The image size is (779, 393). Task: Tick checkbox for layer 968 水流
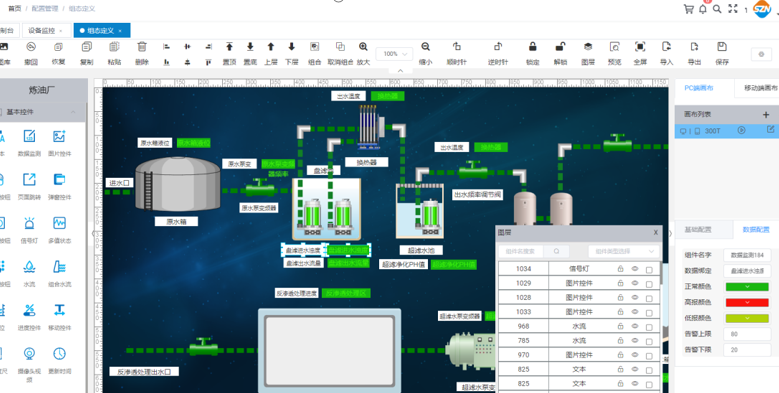[x=649, y=327]
